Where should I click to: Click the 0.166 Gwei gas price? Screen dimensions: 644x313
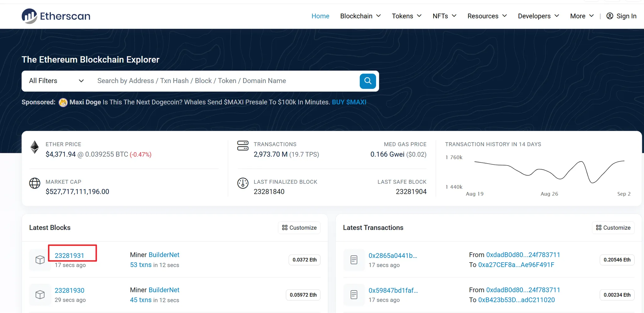click(387, 154)
